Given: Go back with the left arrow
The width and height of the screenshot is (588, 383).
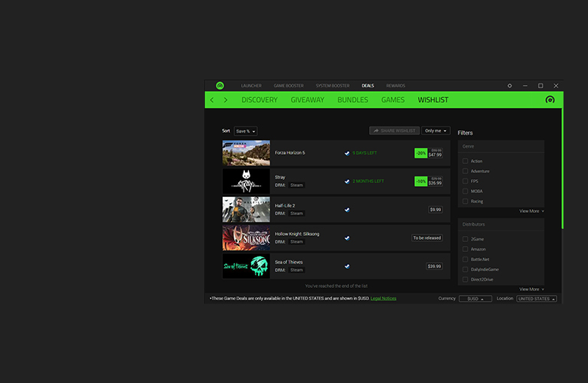Looking at the screenshot, I should 212,100.
